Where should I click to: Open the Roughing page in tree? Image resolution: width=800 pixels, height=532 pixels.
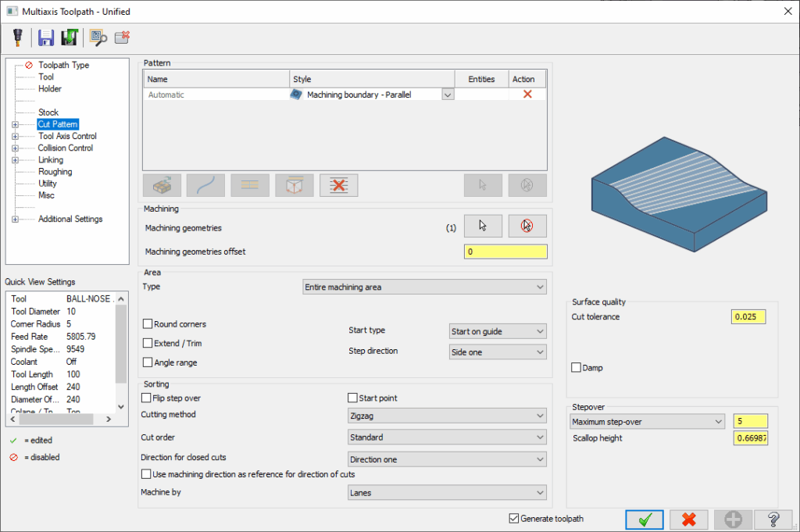(55, 171)
